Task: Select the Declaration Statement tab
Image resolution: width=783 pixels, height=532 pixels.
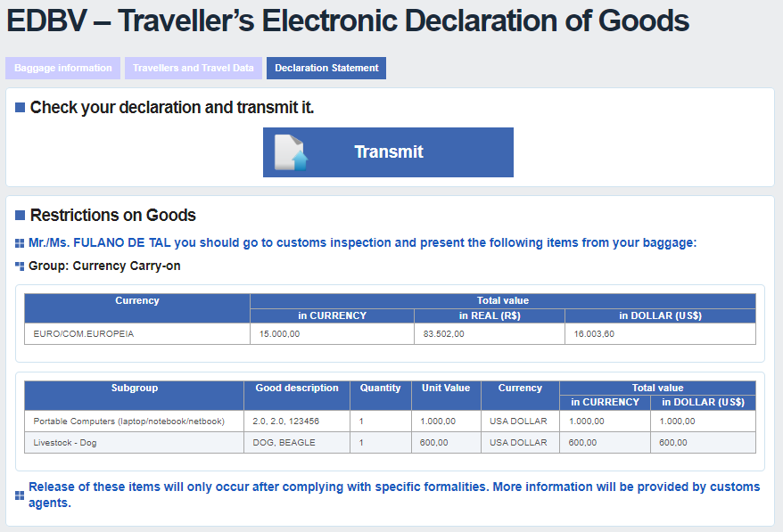Action: click(x=326, y=68)
